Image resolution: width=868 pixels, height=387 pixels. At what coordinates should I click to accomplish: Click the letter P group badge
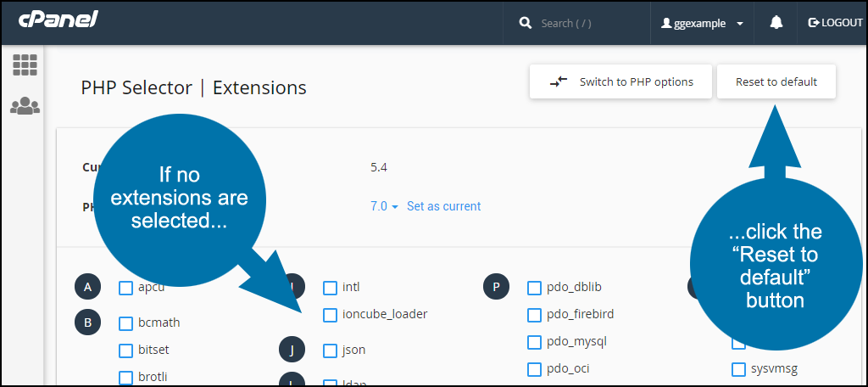(496, 287)
